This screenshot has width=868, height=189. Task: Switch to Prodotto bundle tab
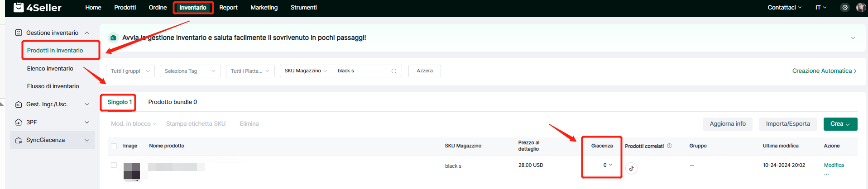(x=173, y=102)
